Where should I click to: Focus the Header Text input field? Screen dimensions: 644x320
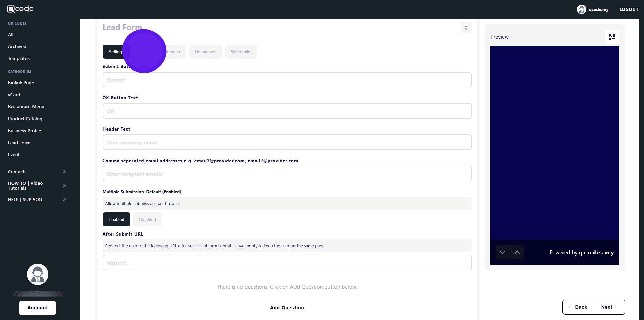287,142
